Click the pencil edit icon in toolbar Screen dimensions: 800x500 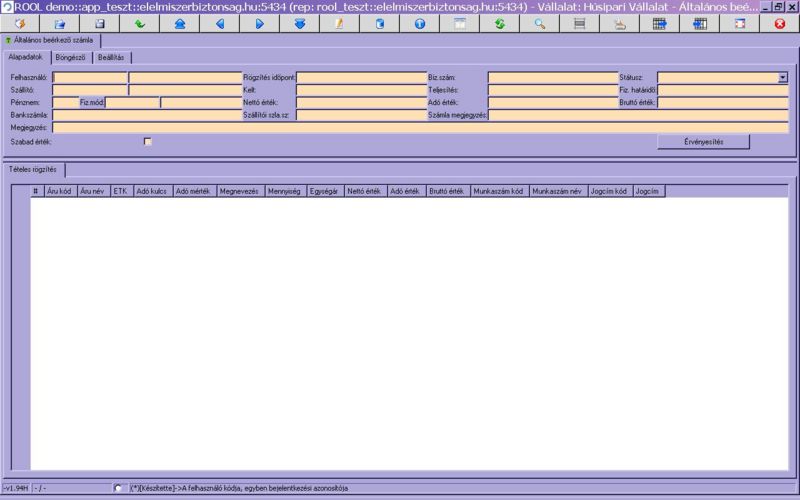pos(339,23)
